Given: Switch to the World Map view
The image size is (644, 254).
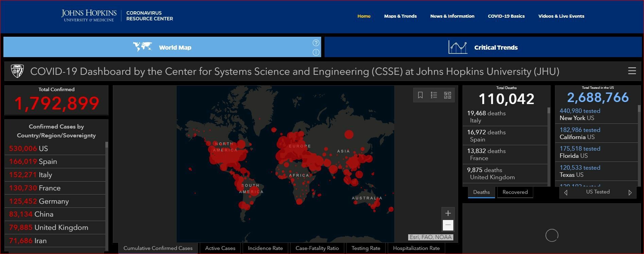Looking at the screenshot, I should point(162,47).
